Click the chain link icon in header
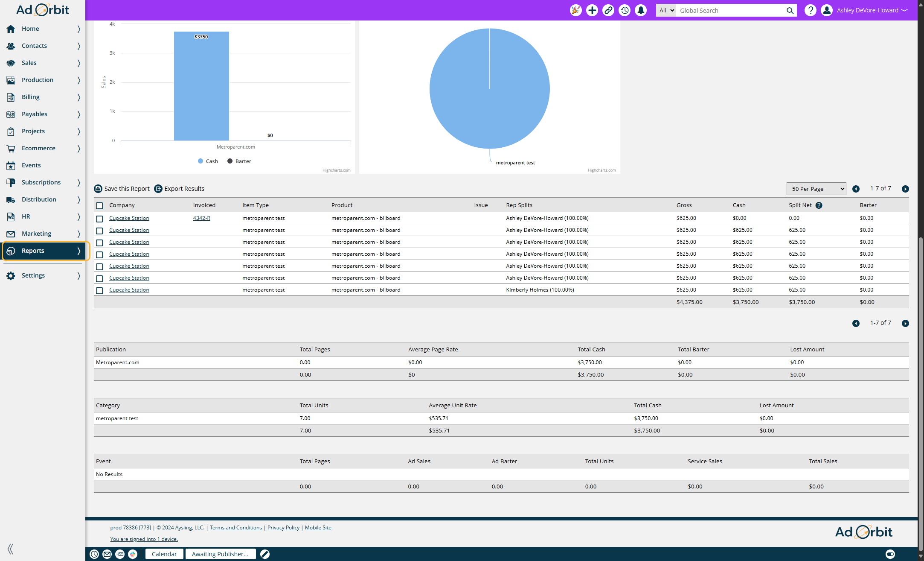Image resolution: width=924 pixels, height=561 pixels. click(608, 10)
